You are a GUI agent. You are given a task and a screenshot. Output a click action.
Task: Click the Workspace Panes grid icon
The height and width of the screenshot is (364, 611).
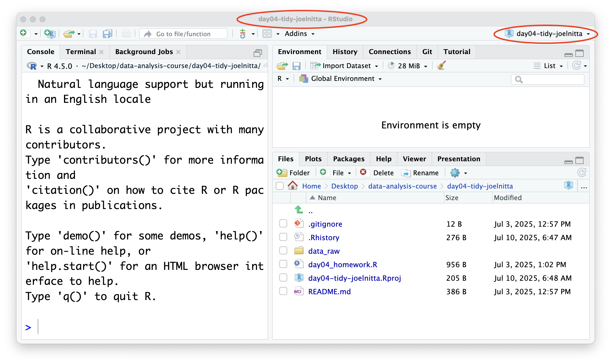click(267, 34)
